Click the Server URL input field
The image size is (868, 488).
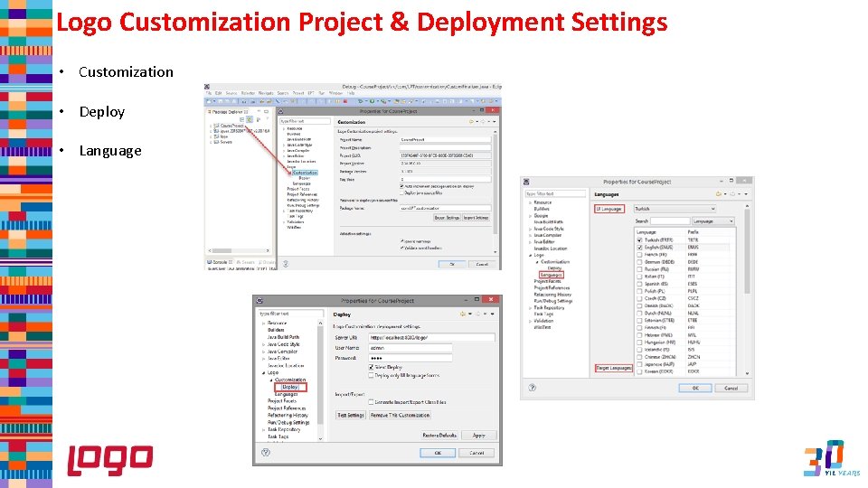[x=431, y=337]
